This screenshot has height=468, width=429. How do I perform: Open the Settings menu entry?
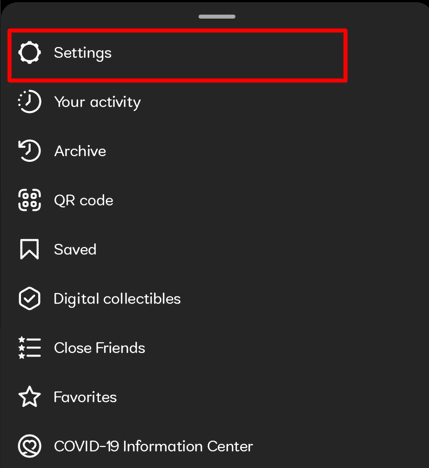(x=178, y=55)
